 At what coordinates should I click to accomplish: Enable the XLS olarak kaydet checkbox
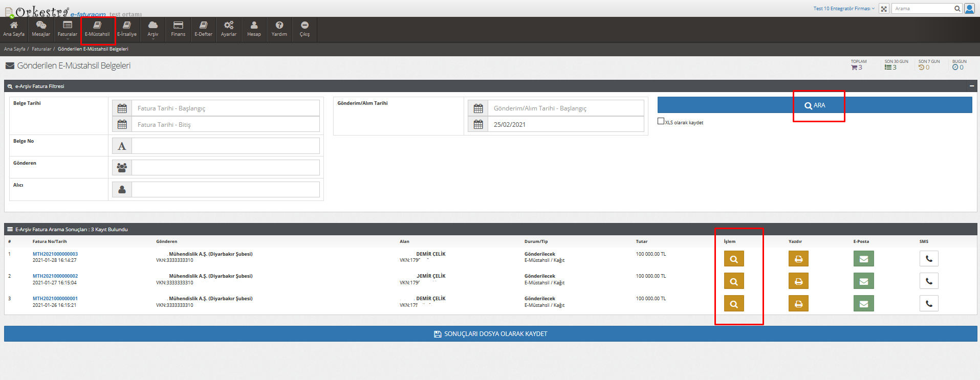661,121
